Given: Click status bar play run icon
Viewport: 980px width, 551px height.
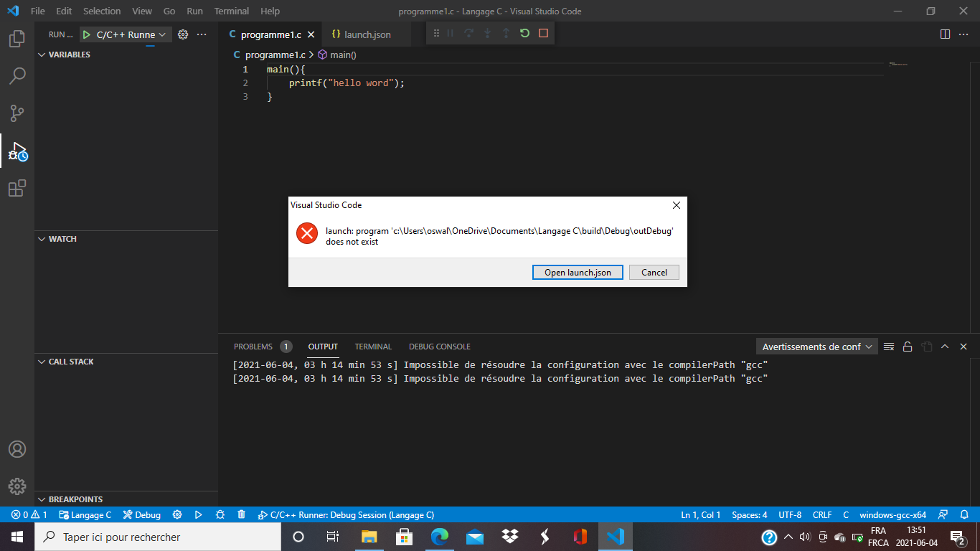Looking at the screenshot, I should point(199,515).
